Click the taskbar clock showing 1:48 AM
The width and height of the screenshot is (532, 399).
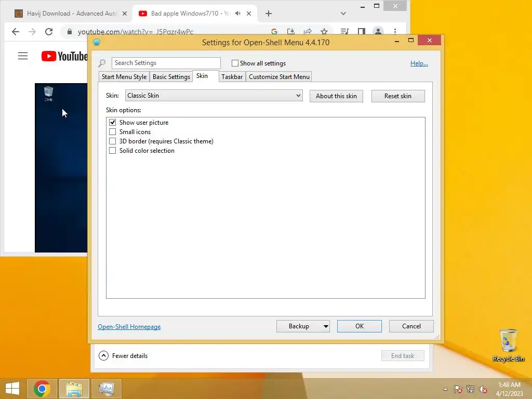pos(509,389)
